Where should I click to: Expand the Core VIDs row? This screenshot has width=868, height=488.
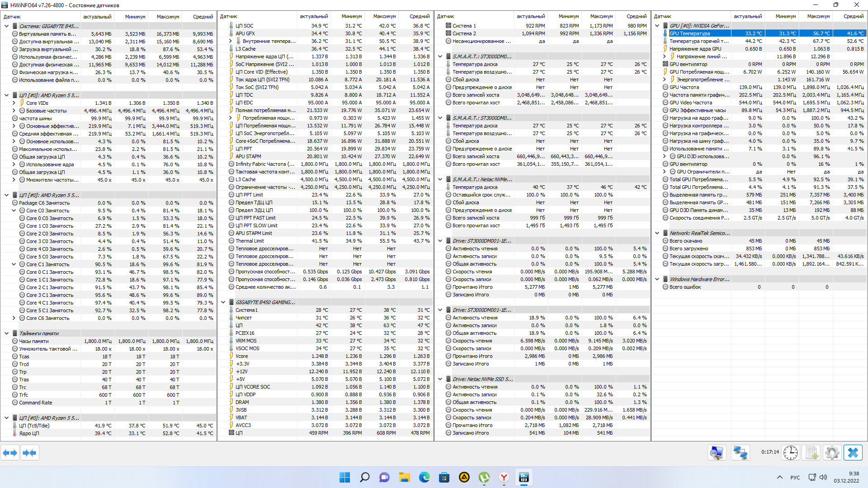click(14, 103)
